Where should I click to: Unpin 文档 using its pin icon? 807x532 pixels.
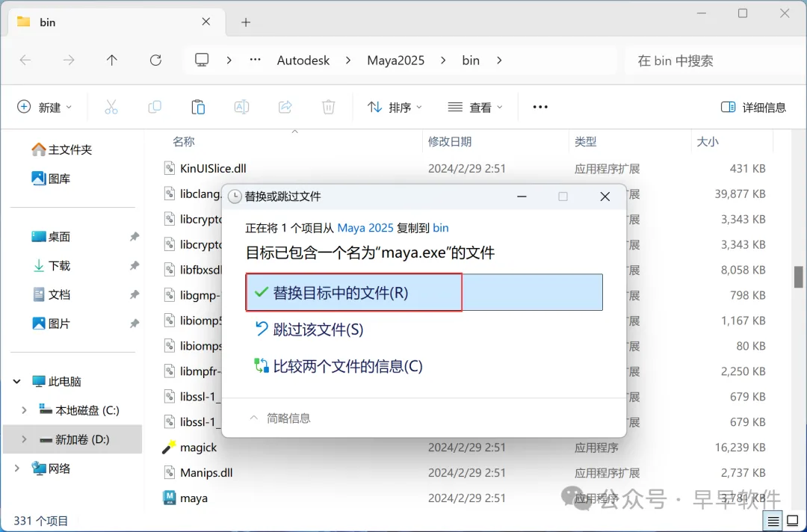pyautogui.click(x=134, y=294)
